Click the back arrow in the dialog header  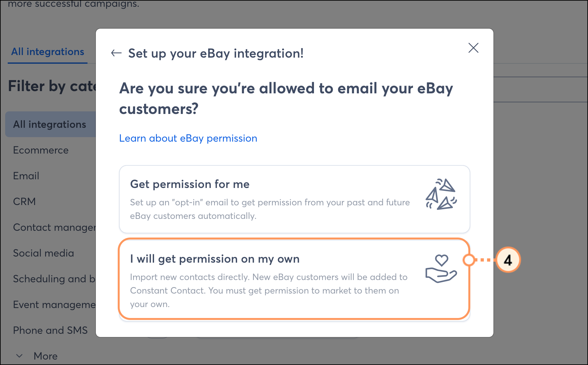point(116,53)
